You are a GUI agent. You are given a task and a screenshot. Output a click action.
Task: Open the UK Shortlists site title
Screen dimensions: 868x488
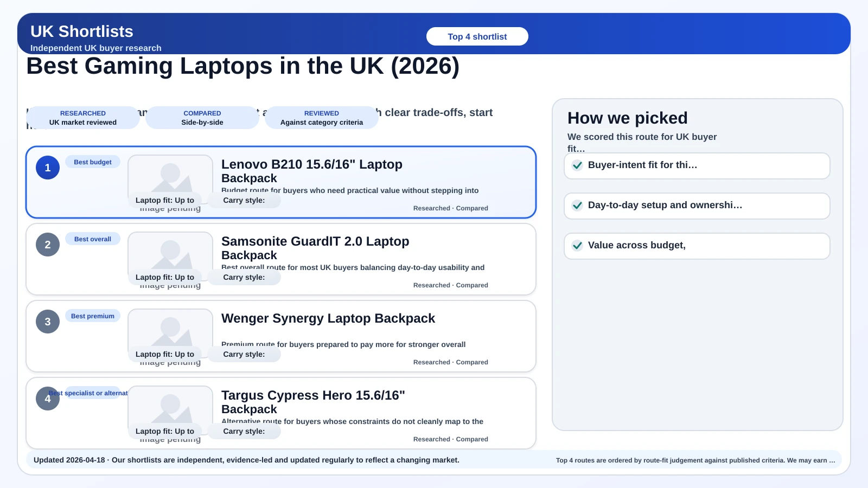(82, 31)
